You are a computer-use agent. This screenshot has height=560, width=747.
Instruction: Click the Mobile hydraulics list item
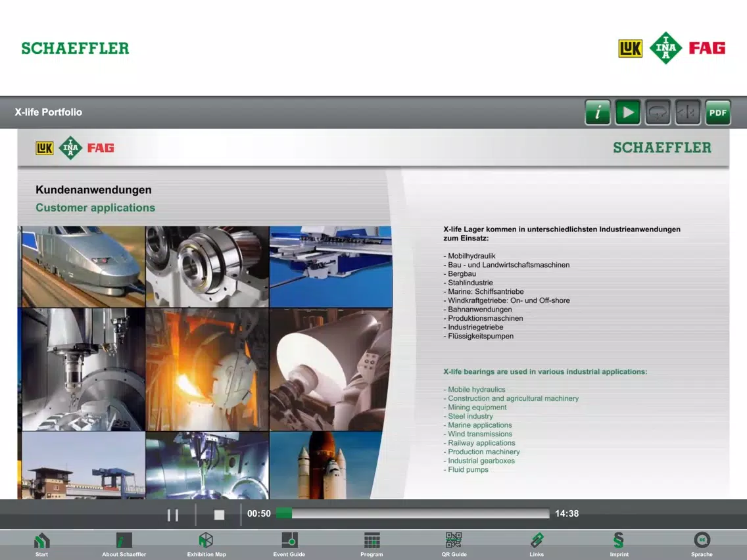(475, 390)
